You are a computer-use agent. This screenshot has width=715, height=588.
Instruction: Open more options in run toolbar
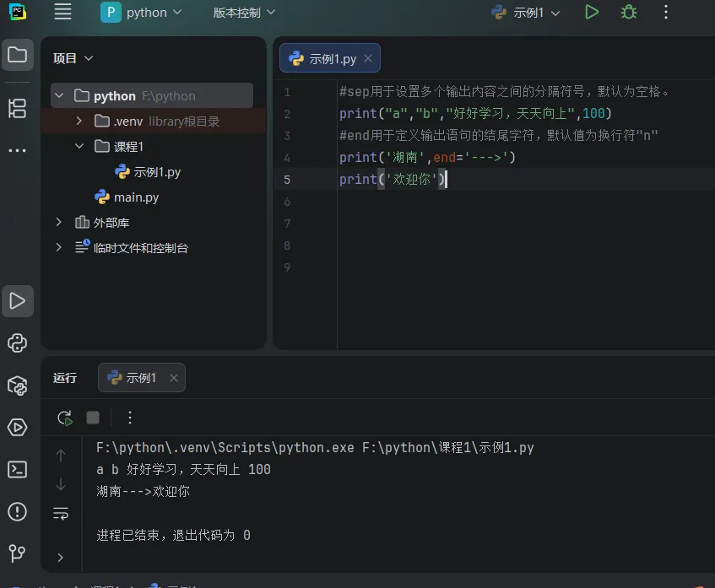click(x=130, y=418)
